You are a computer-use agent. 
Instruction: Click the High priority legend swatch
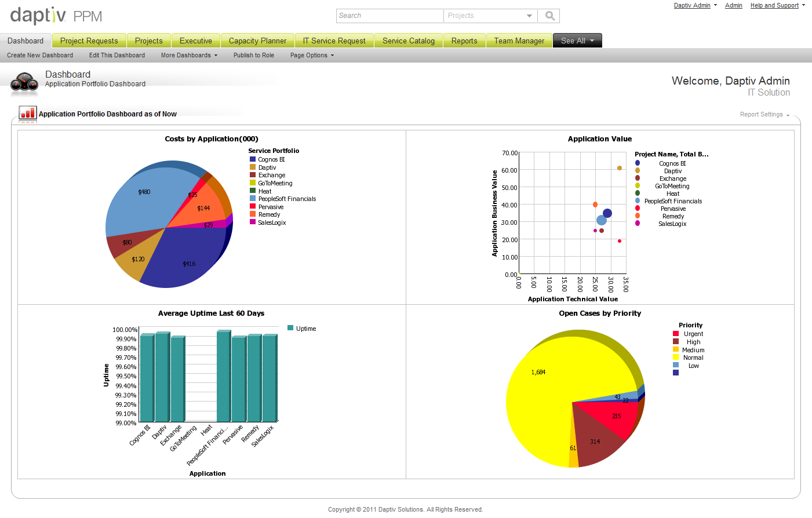pos(676,341)
